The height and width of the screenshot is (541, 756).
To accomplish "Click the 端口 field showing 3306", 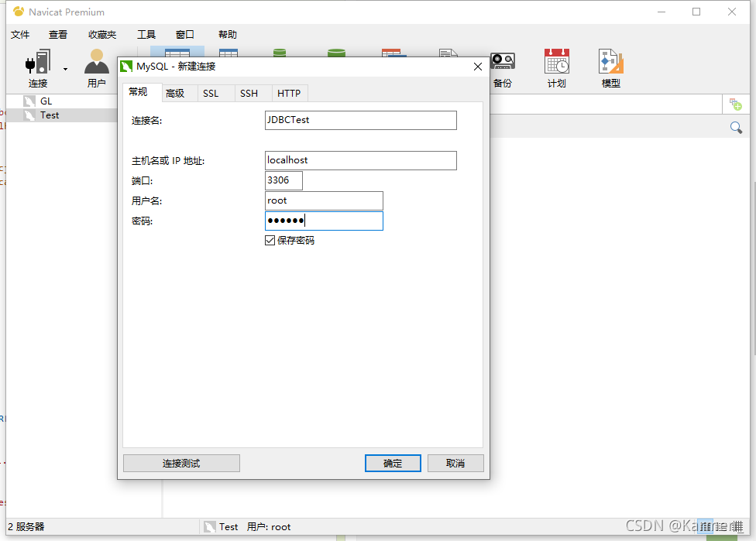I will tap(283, 180).
